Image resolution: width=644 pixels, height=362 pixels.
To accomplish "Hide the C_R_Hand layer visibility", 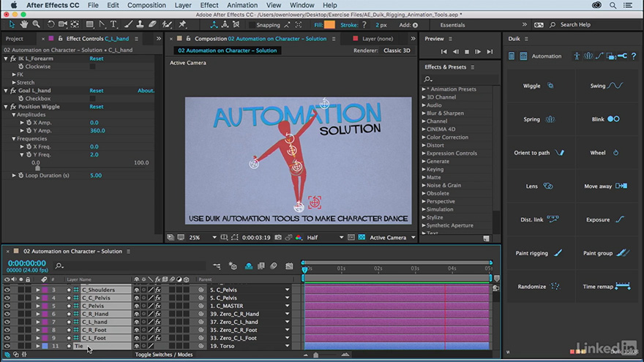I will click(x=7, y=314).
